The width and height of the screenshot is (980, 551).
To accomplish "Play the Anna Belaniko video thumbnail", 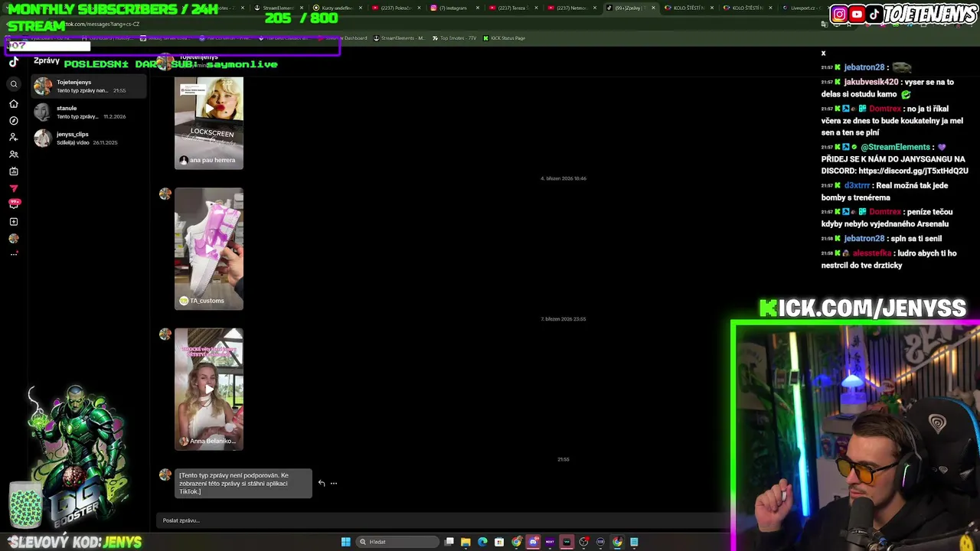I will tap(209, 389).
